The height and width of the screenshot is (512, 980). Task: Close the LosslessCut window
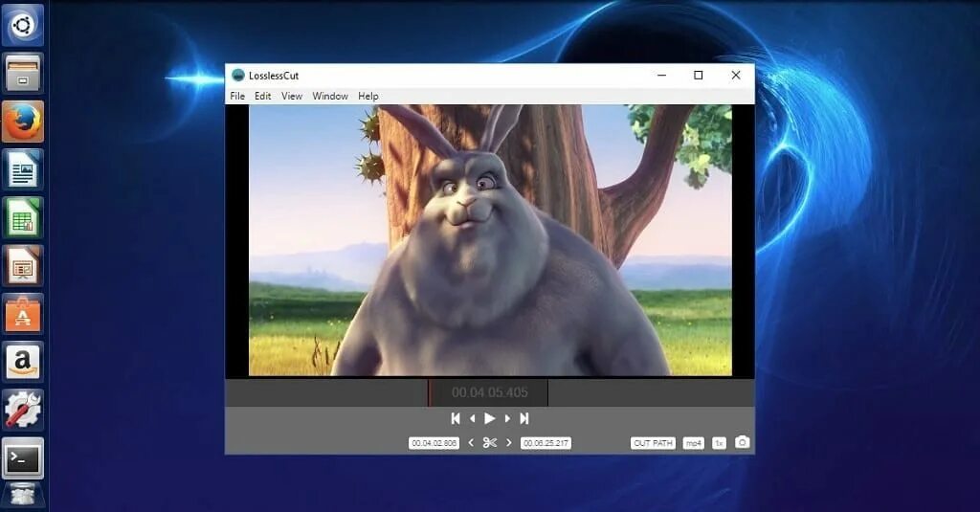(x=736, y=75)
